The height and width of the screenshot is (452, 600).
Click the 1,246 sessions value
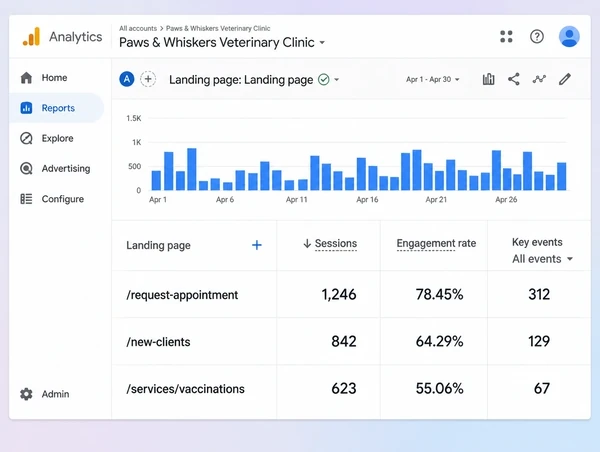pos(339,294)
